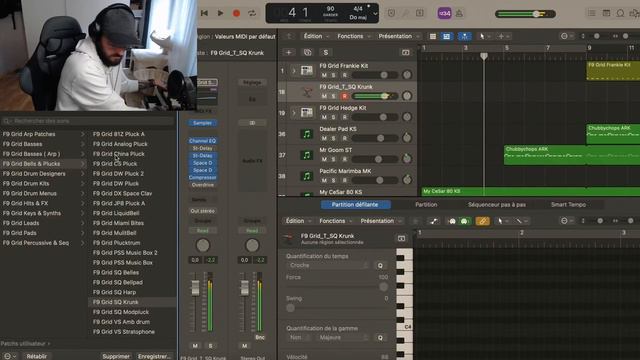Click the F9 Grid Hedge Kit drum icon
This screenshot has width=640, height=360.
coord(307,113)
